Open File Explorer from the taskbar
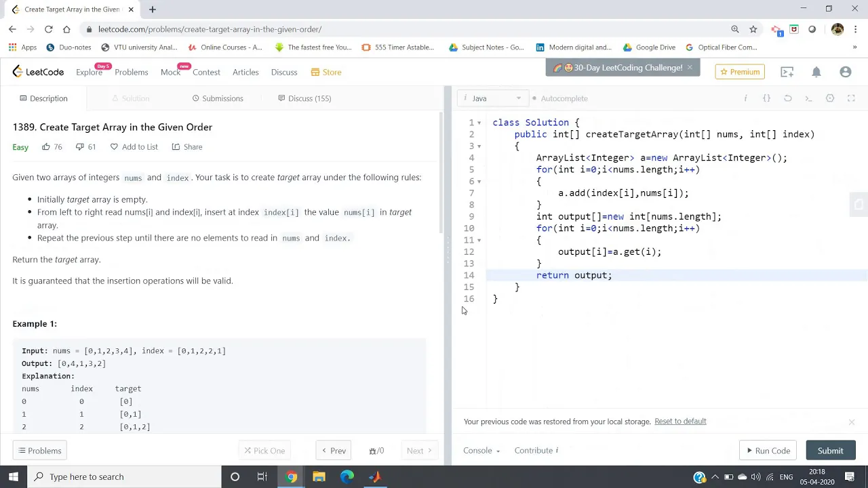The image size is (868, 488). tap(319, 476)
